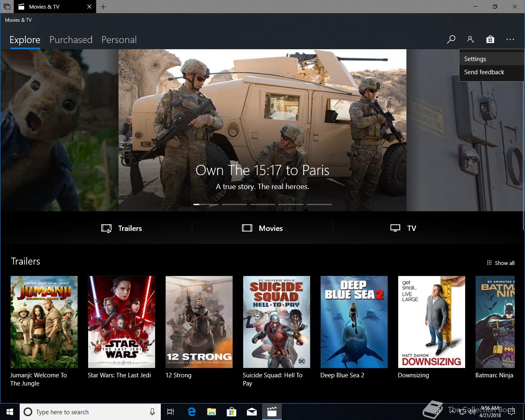
Task: Show the Peter Rabbit slide on the left
Action: [59, 130]
